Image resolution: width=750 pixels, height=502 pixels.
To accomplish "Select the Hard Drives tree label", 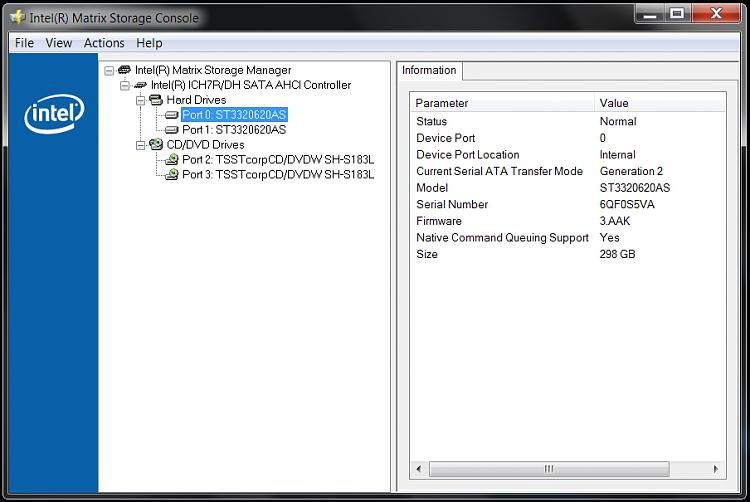I will (x=196, y=100).
